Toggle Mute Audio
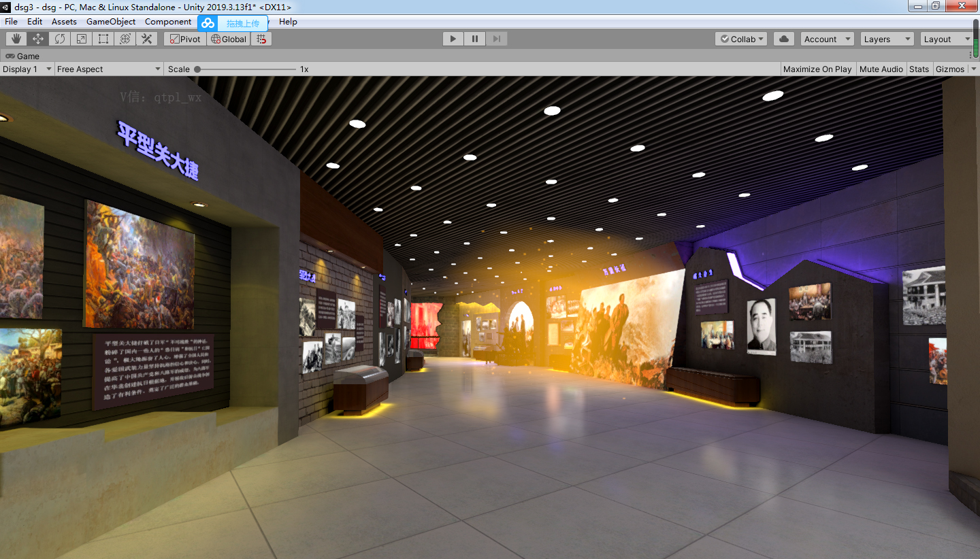The height and width of the screenshot is (559, 980). pos(881,69)
